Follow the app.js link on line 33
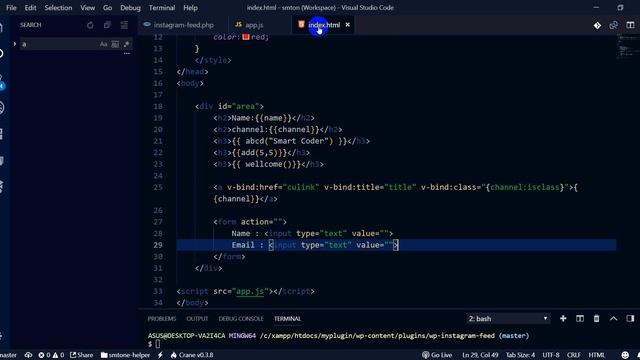 (250, 291)
